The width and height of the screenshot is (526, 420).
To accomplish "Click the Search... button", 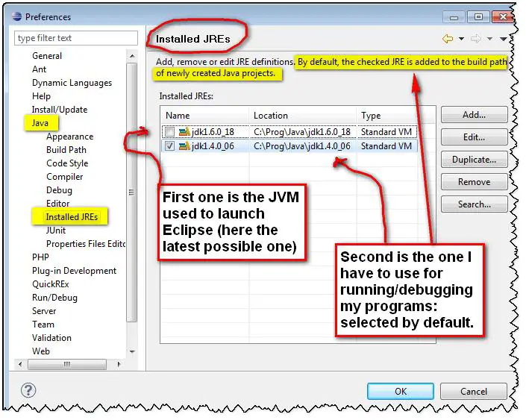I will [474, 204].
